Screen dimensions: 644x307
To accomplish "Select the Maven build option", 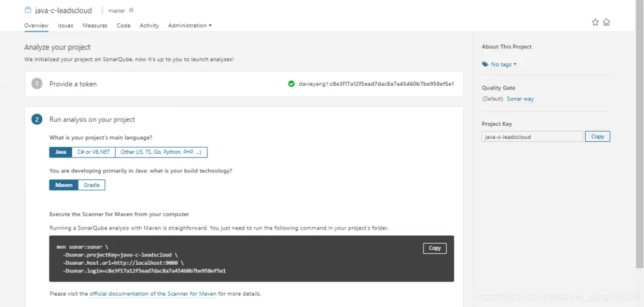I will point(64,185).
